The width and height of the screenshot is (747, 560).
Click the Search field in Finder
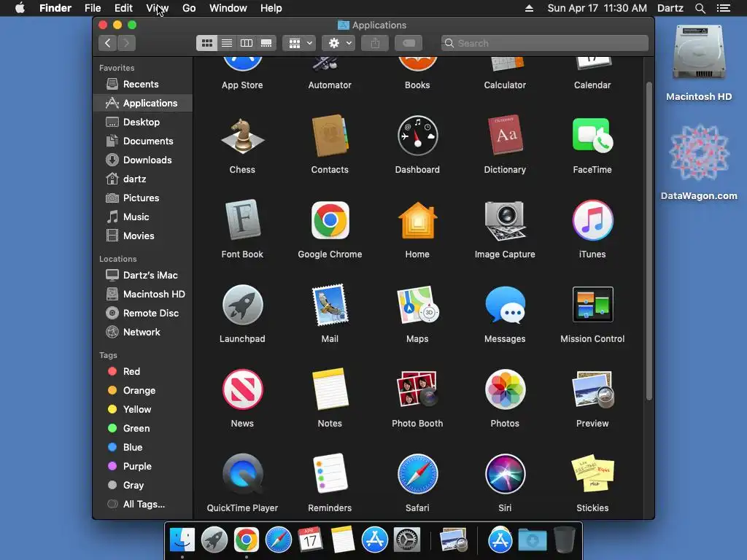click(x=544, y=43)
